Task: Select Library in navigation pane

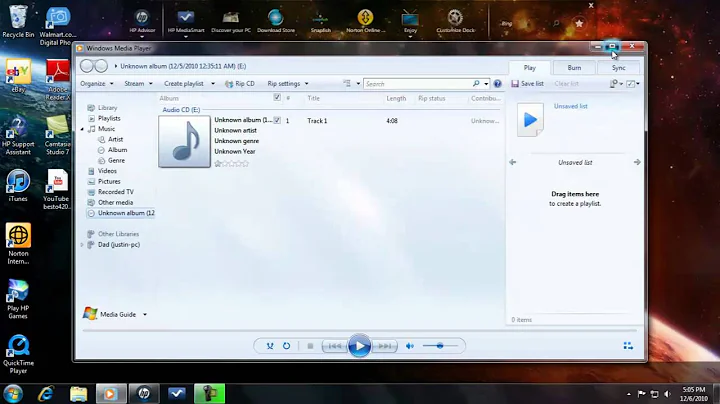Action: (x=107, y=108)
